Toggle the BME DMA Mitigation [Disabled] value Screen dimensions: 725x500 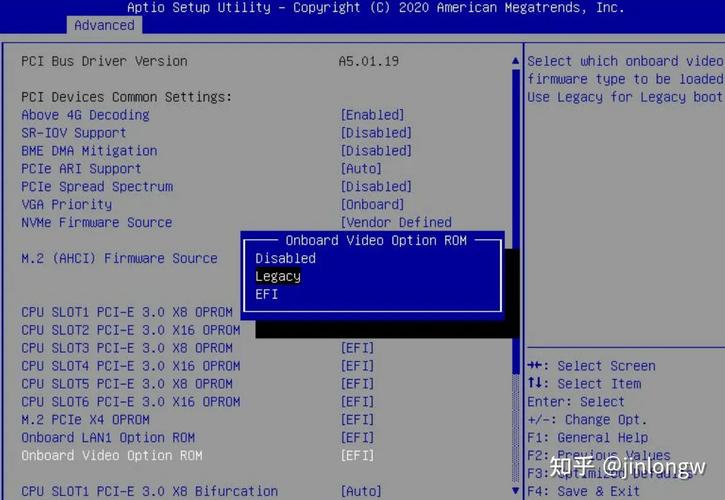click(x=376, y=151)
